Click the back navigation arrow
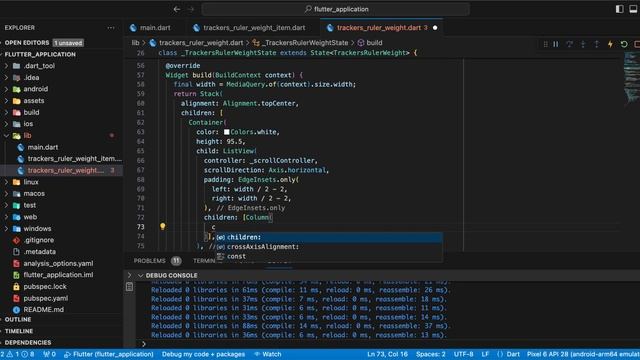Screen dimensions: 640x360 [x=177, y=9]
